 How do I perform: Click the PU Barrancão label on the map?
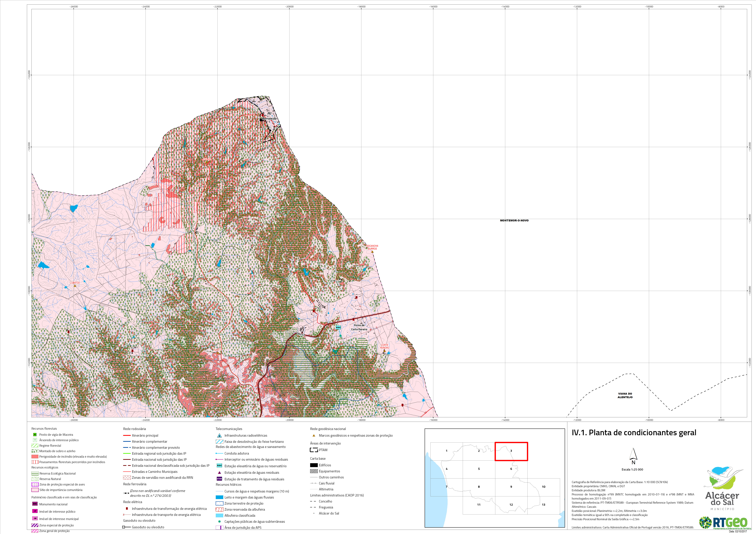269,116
